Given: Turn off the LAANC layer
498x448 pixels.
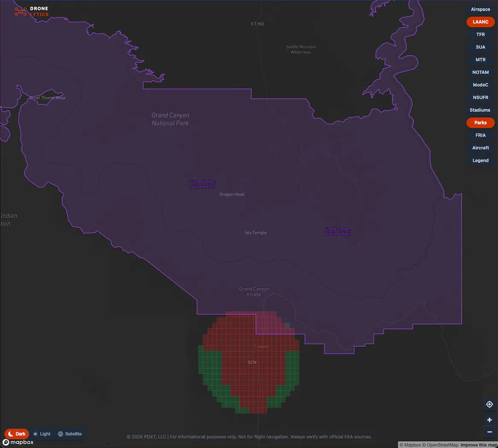Looking at the screenshot, I should (x=480, y=22).
